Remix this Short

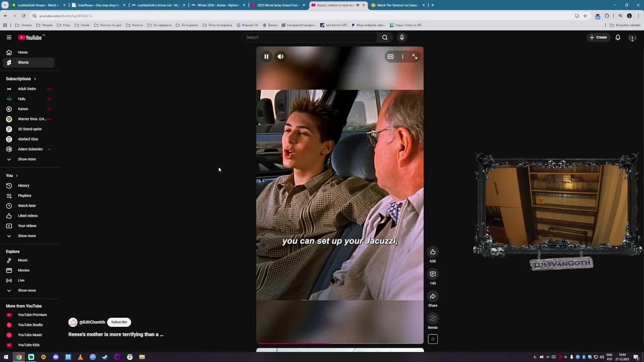tap(433, 318)
